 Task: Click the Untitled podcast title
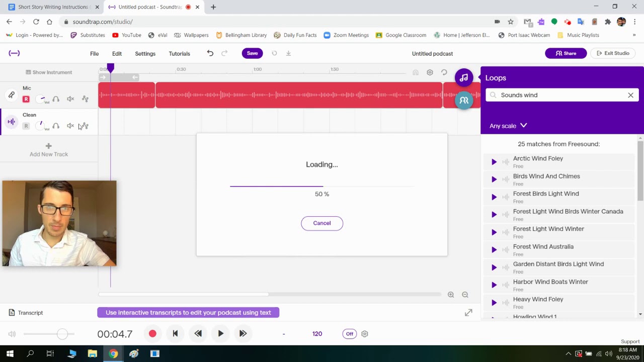[432, 54]
